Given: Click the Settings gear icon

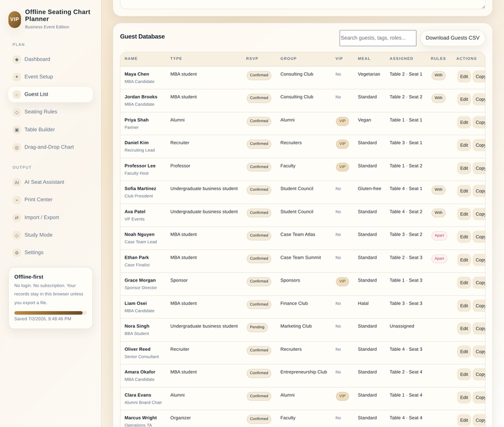Looking at the screenshot, I should pos(17,253).
